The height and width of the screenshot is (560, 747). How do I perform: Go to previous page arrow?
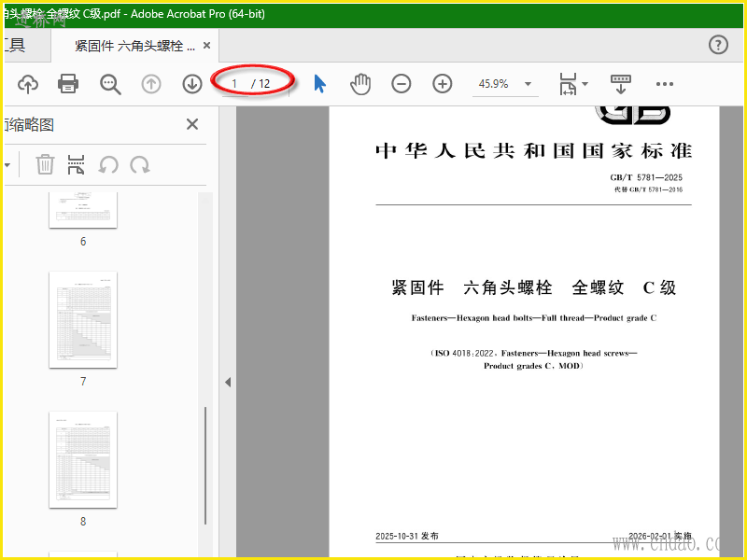tap(151, 84)
